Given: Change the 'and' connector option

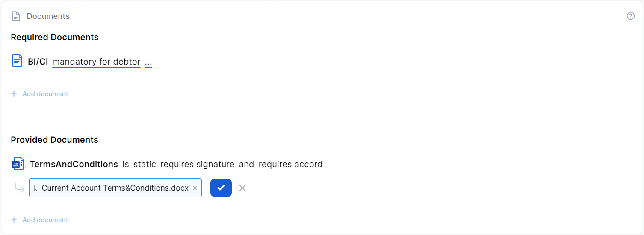Looking at the screenshot, I should coord(246,164).
